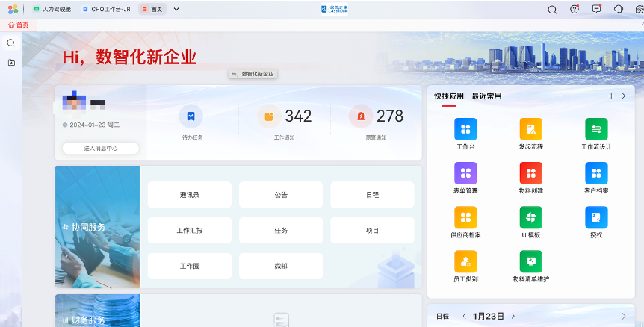The height and width of the screenshot is (327, 644).
Task: Go to previous day in 日程
Action: tap(464, 316)
